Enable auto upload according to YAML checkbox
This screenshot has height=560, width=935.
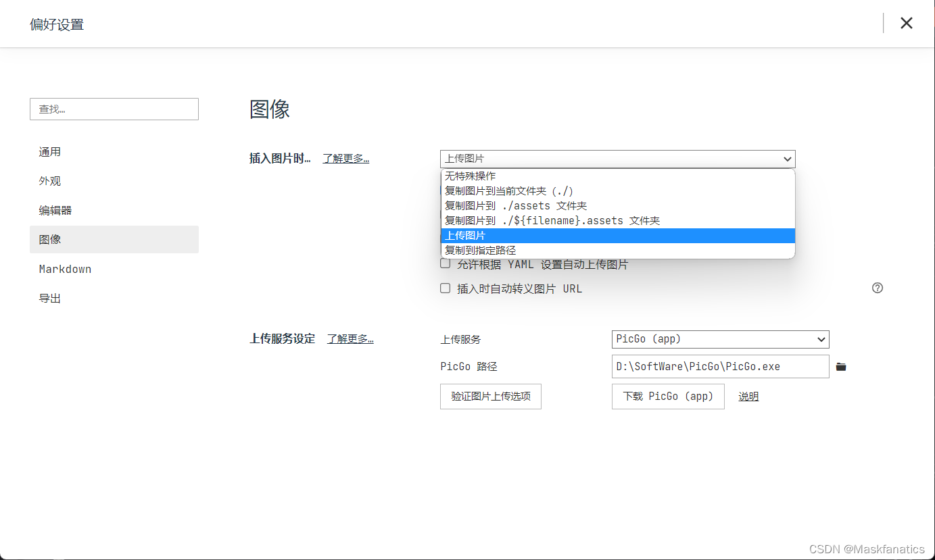click(x=445, y=263)
